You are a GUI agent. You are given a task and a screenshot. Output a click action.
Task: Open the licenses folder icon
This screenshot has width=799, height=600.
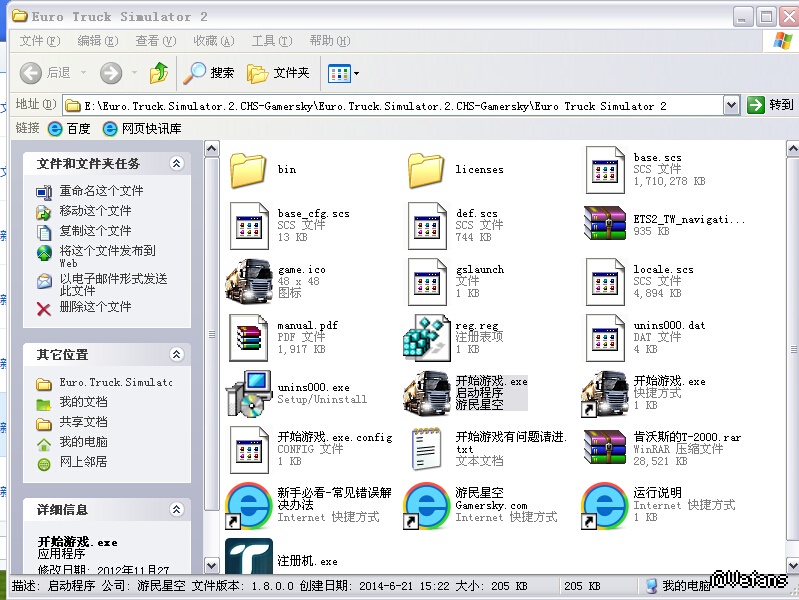[426, 170]
